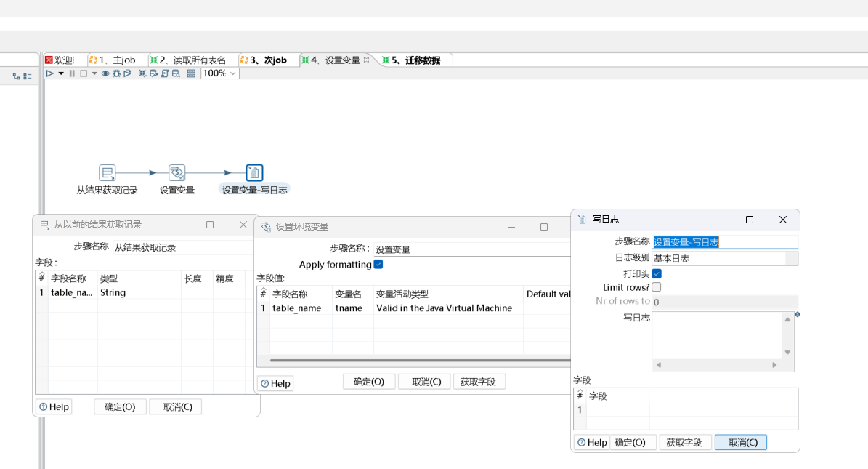Switch to the 1、主job tab
This screenshot has width=868, height=469.
[113, 60]
